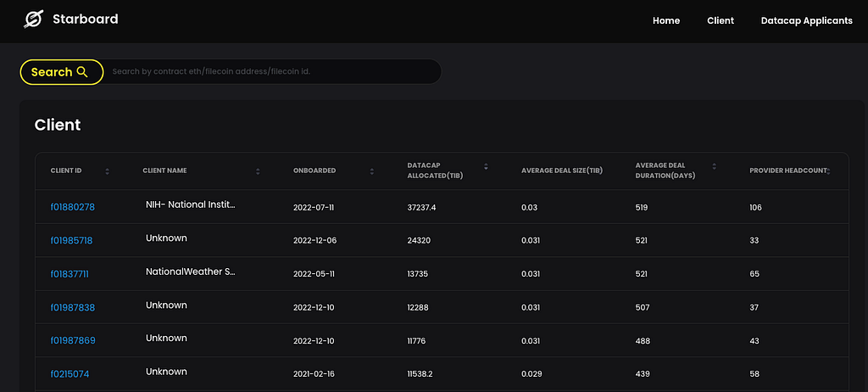Open client f01837711 link
This screenshot has height=392, width=868.
coord(70,274)
